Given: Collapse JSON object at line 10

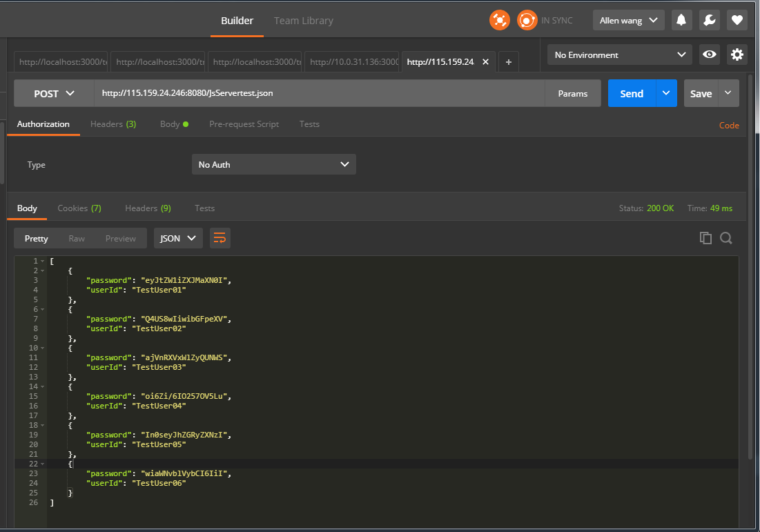Looking at the screenshot, I should [42, 348].
